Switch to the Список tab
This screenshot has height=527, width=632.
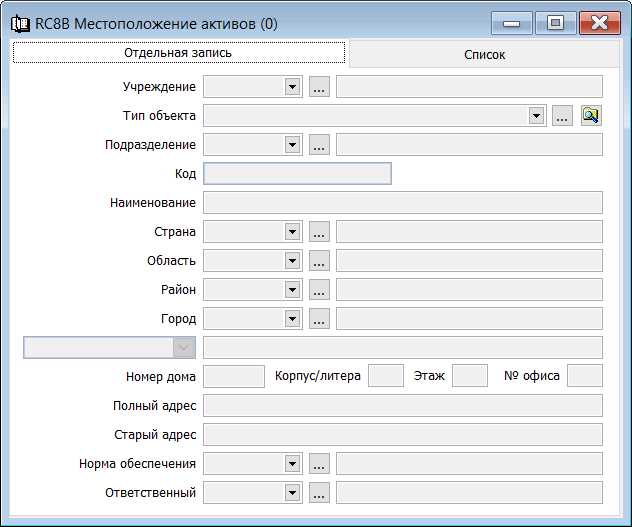tap(484, 55)
